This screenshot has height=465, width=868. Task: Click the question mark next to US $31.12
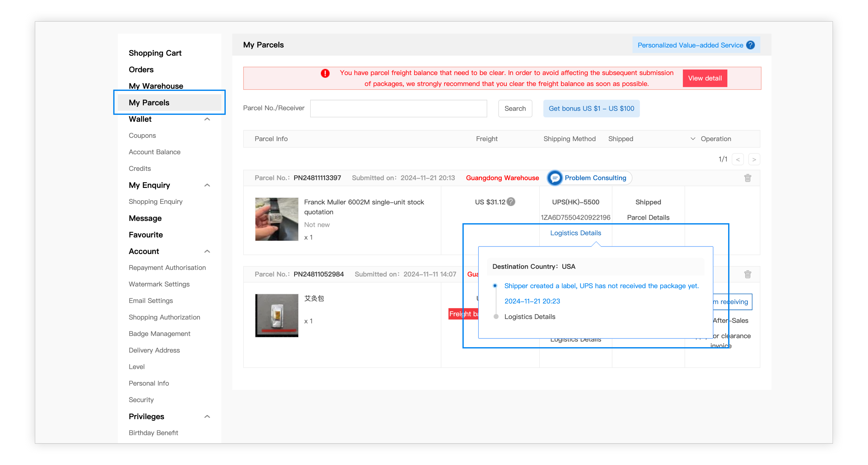[x=511, y=202]
